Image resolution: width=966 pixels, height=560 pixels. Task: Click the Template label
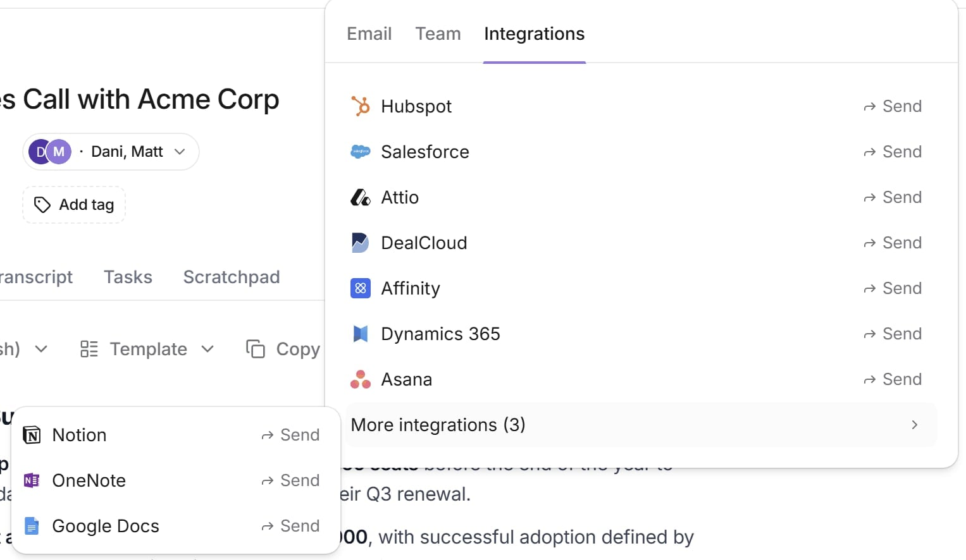(149, 349)
